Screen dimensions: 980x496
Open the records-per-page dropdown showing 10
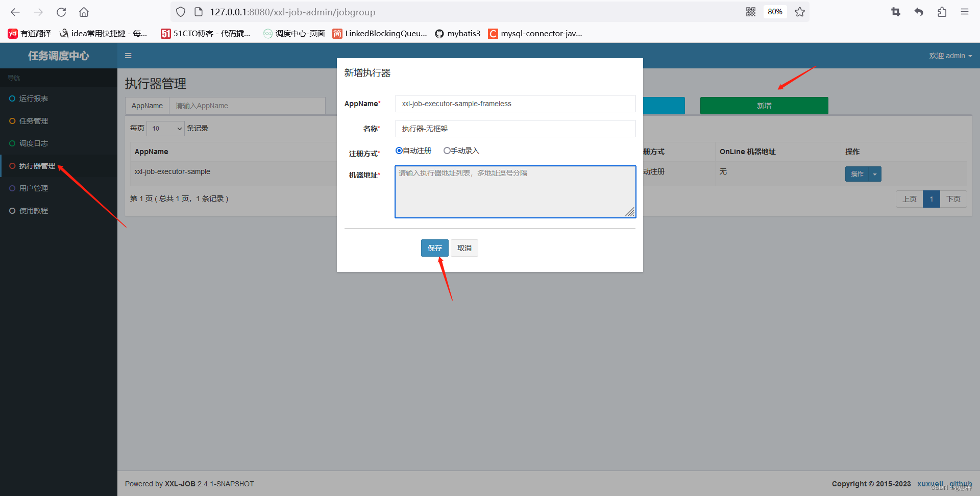[165, 128]
